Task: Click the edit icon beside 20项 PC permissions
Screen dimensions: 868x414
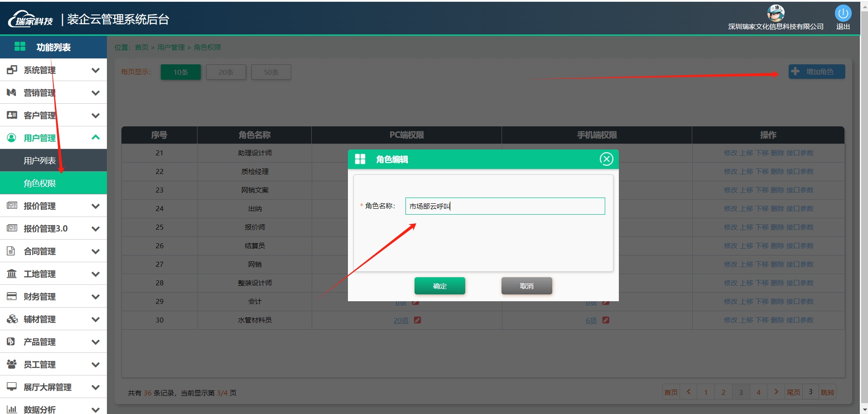Action: point(417,320)
